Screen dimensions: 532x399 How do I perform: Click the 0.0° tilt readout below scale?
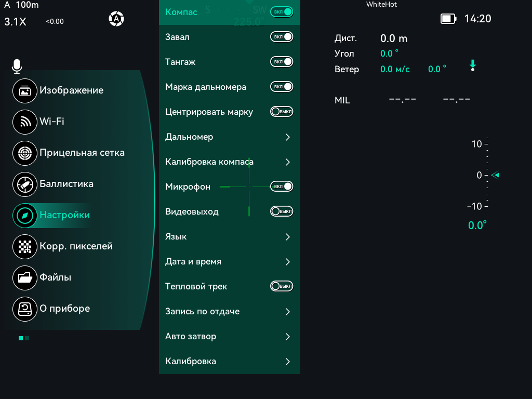coord(477,225)
